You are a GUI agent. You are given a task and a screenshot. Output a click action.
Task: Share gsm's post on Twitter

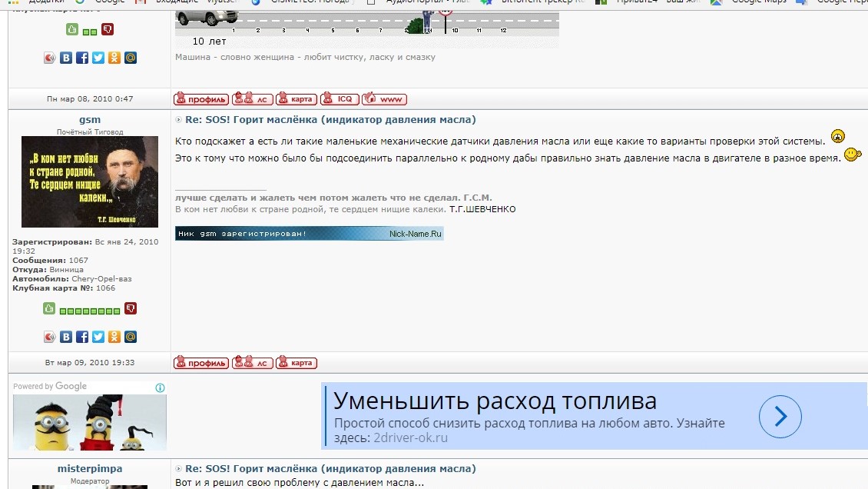98,337
